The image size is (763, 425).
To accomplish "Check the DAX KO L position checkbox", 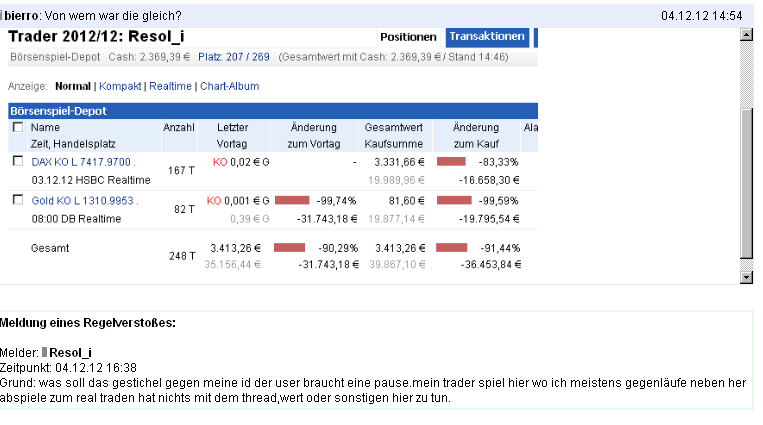I will (x=18, y=161).
